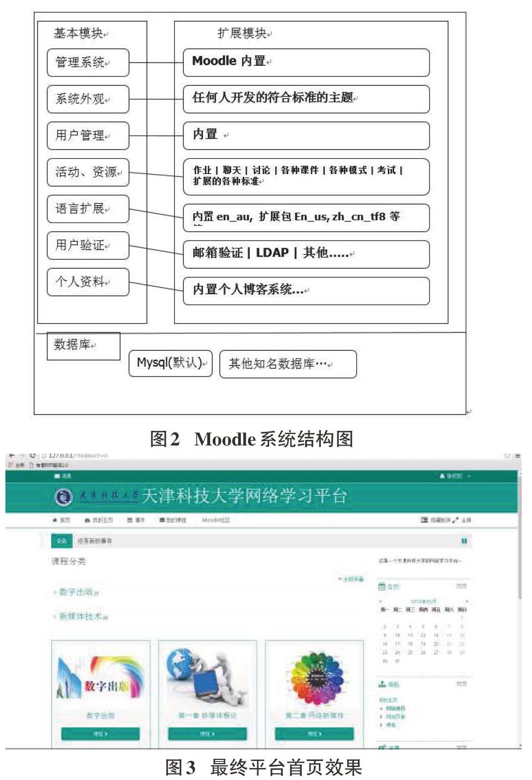Toggle the 日历 block dock controls

point(461,586)
